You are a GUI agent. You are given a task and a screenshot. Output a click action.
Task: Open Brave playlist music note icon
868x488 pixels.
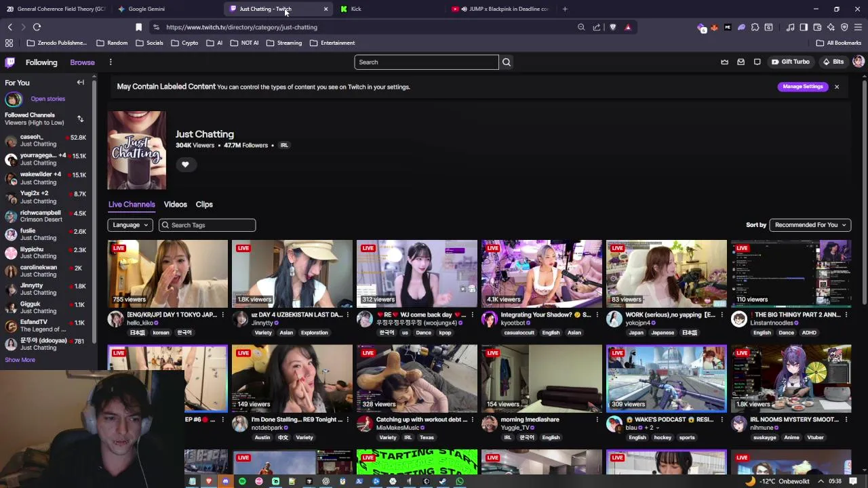point(791,27)
